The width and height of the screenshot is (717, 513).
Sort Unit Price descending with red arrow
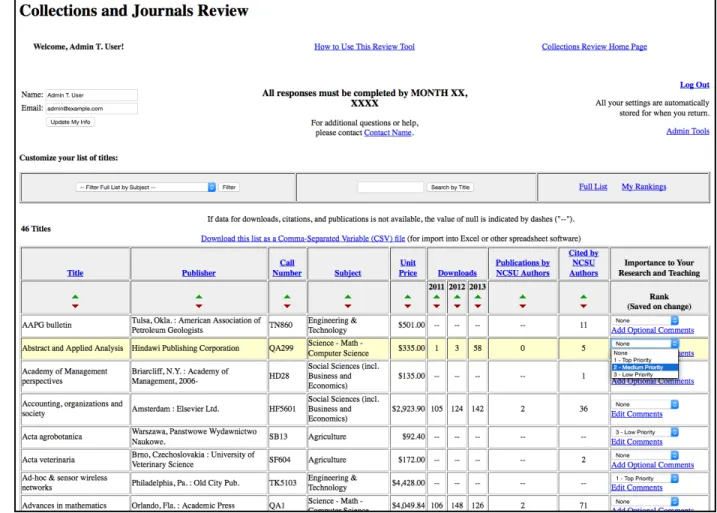(407, 306)
